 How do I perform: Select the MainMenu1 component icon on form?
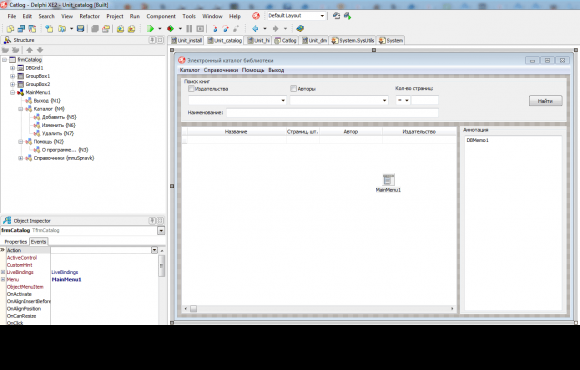[388, 180]
